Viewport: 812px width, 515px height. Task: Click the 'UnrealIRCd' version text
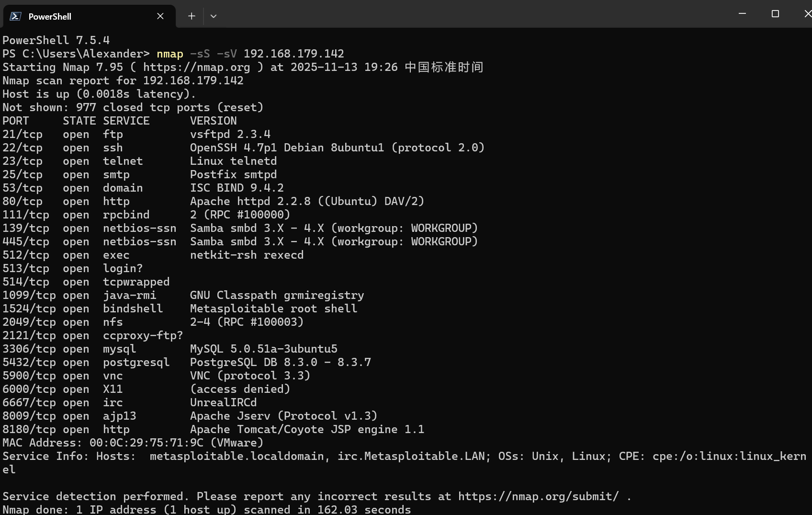224,402
